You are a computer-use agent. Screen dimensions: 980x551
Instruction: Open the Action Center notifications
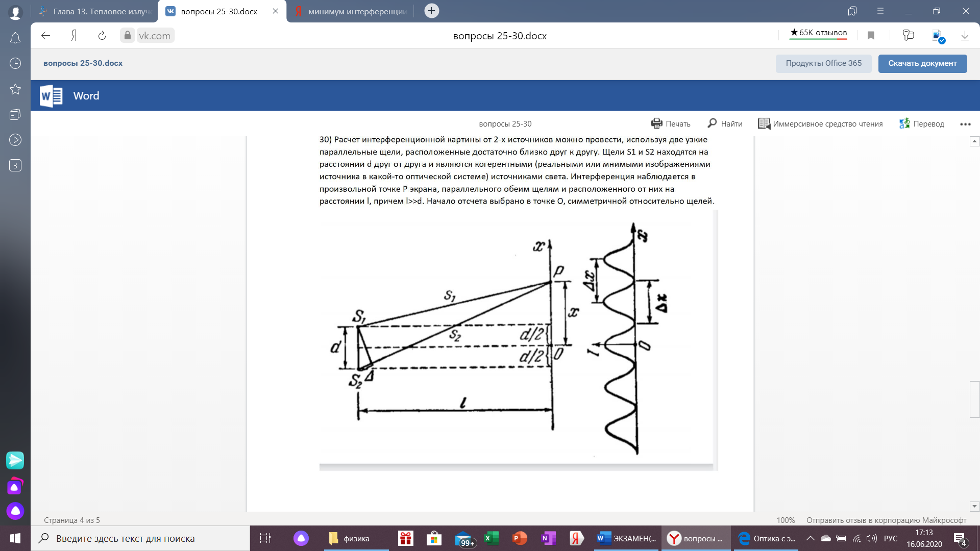pyautogui.click(x=960, y=539)
